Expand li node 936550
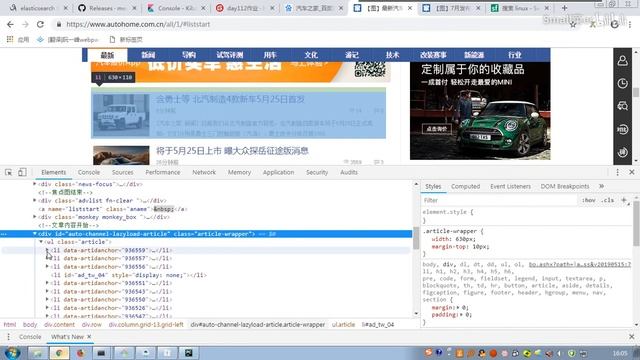Viewport: 640px width, 360px height. pos(47,299)
